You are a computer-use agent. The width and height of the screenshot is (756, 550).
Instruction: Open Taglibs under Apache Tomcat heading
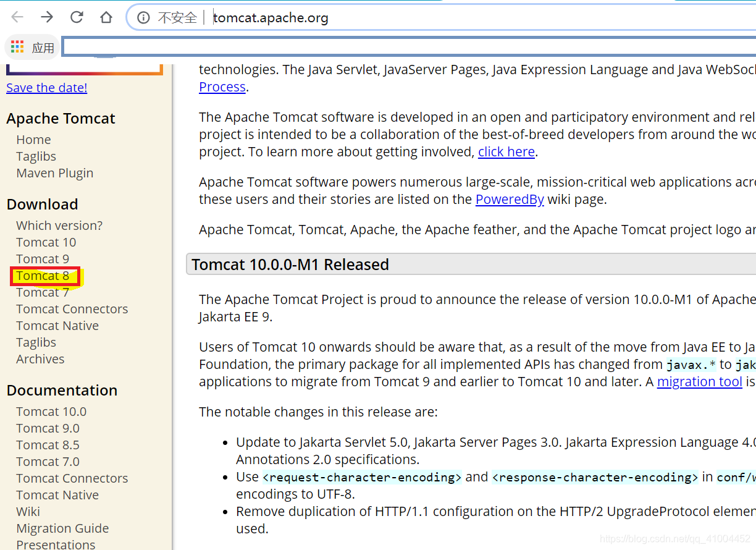(x=36, y=156)
